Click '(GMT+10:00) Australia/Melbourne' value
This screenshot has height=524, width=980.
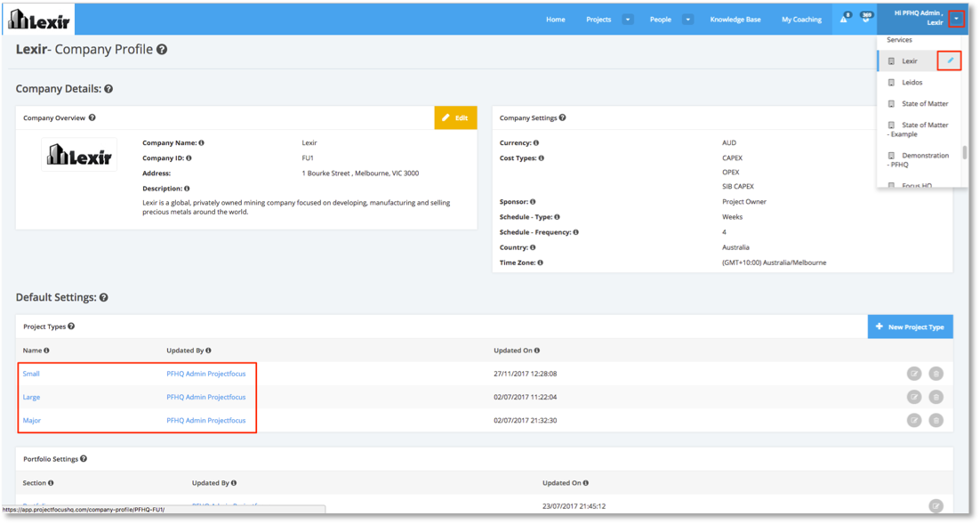coord(774,262)
